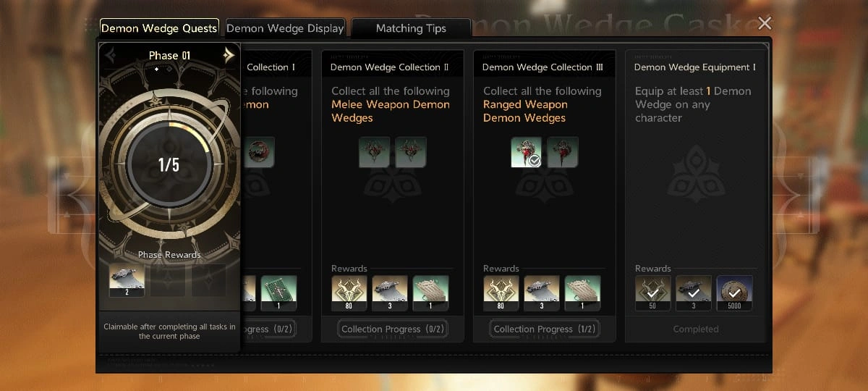Screen dimensions: 868x391
Task: Select the uncollected Ranged Weapon Demon Wedge
Action: pos(563,152)
